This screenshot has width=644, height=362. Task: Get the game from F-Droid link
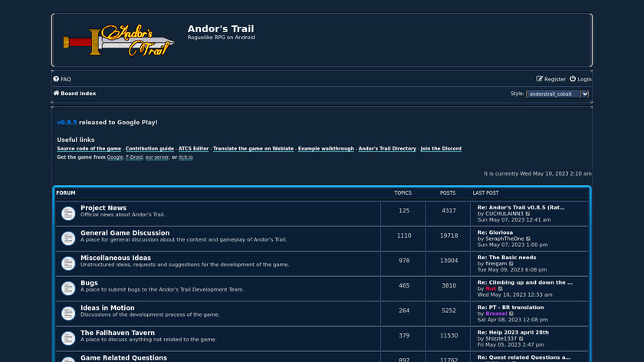click(x=134, y=157)
